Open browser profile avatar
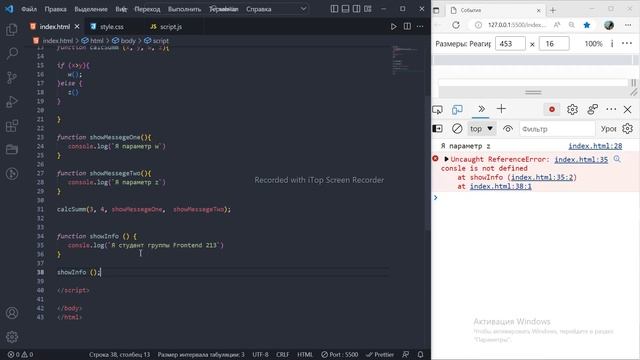Viewport: 640px width, 360px height. [609, 25]
